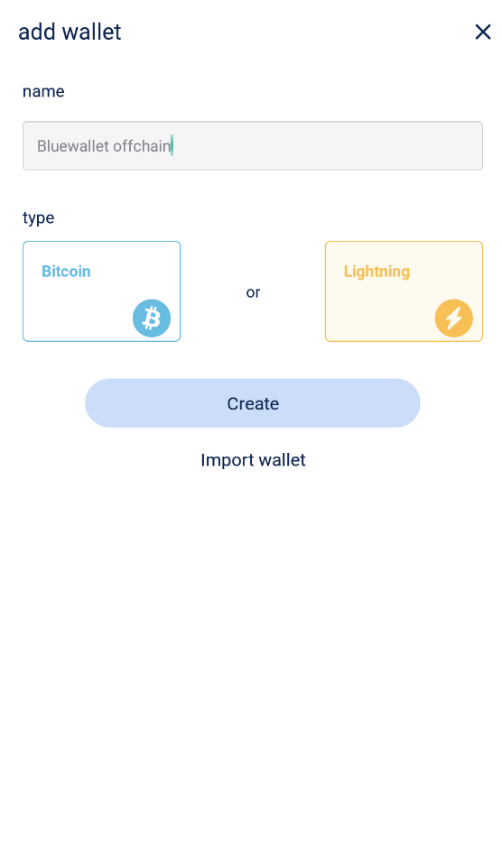Click the blue "Bitcoin" text label
The height and width of the screenshot is (868, 502).
(x=66, y=272)
